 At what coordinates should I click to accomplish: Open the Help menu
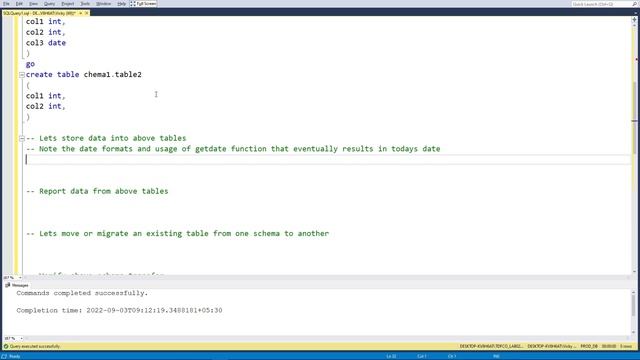tap(121, 4)
